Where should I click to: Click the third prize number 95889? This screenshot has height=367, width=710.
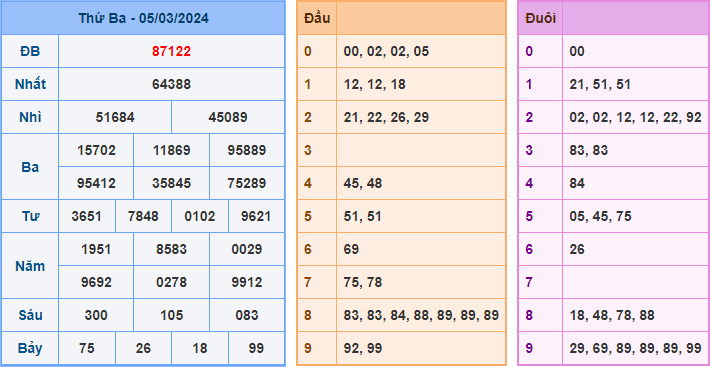[x=246, y=150]
